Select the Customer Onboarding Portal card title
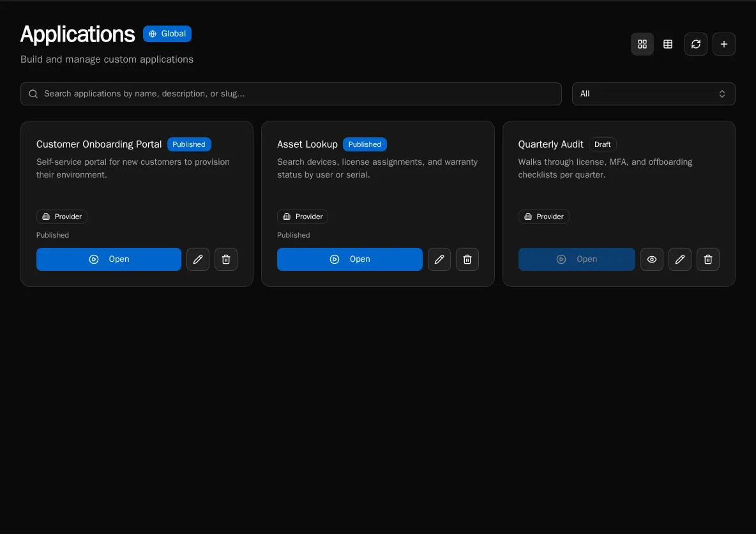The width and height of the screenshot is (756, 534). click(99, 144)
